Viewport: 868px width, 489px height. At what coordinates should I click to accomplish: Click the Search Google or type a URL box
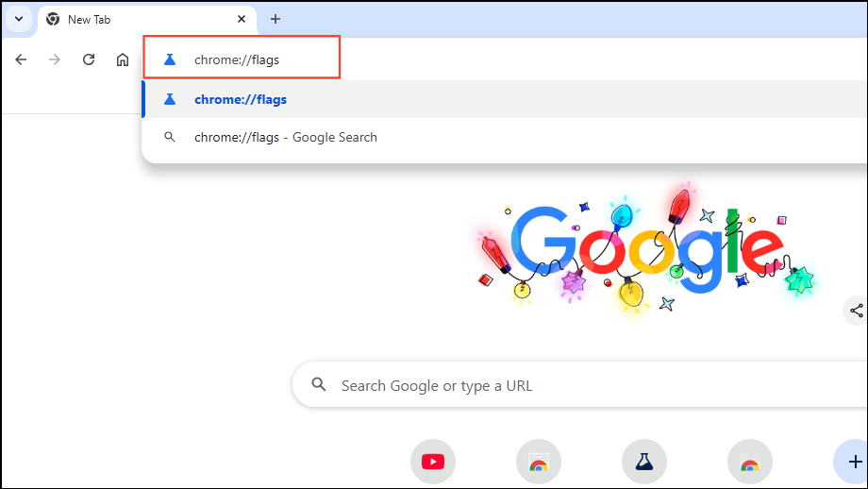(579, 385)
